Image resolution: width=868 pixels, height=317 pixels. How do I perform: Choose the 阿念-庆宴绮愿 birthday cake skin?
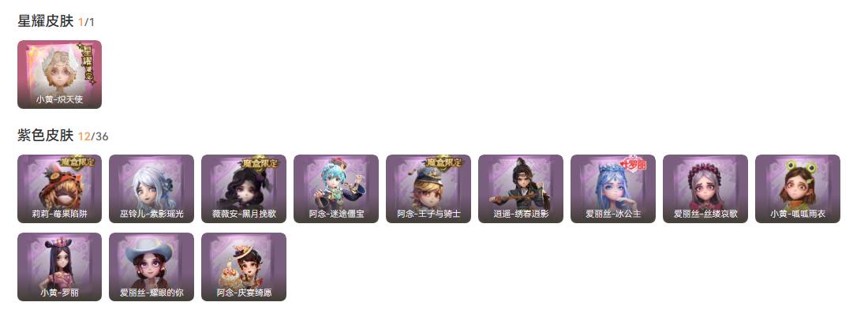coord(244,267)
